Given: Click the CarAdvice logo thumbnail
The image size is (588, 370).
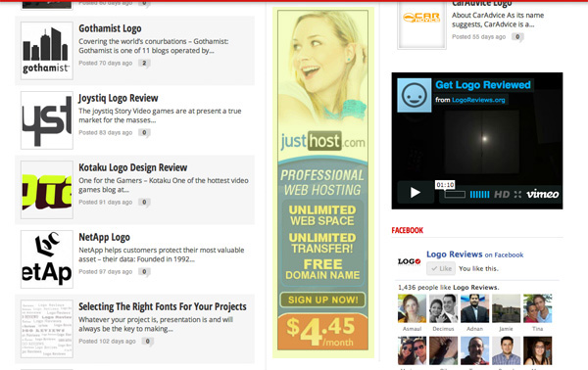Looking at the screenshot, I should coord(421,23).
